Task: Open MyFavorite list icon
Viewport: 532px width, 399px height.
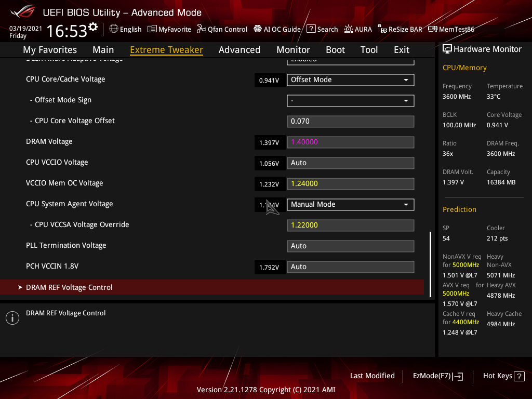Action: (x=152, y=29)
